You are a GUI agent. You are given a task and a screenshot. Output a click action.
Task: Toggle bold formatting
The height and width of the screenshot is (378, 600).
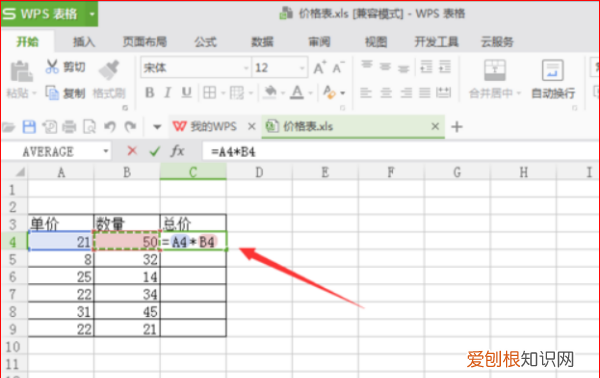150,93
